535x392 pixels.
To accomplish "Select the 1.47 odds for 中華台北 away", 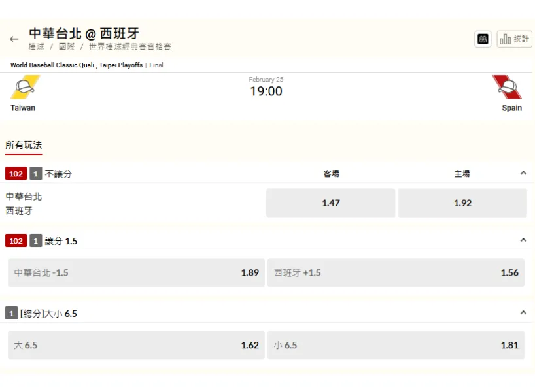I will pyautogui.click(x=330, y=203).
